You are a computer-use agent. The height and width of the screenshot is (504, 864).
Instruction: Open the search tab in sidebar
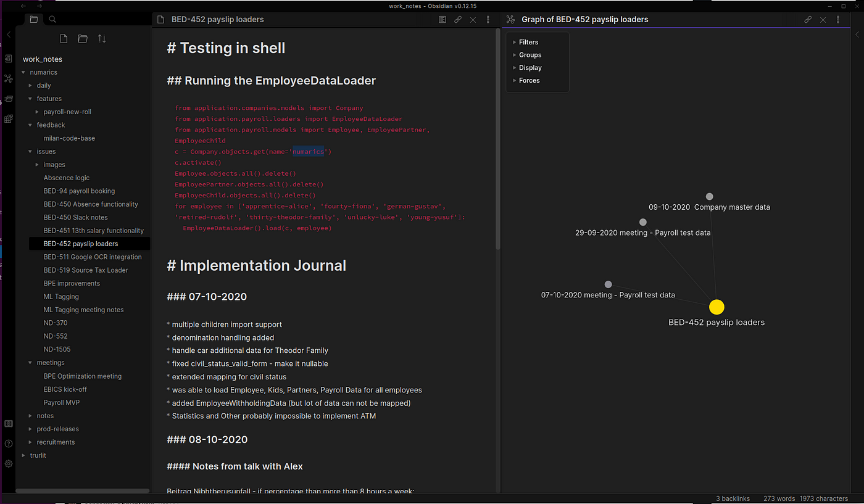(x=52, y=20)
